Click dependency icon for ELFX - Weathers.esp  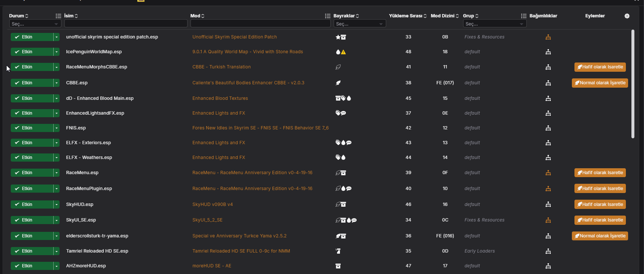[548, 158]
